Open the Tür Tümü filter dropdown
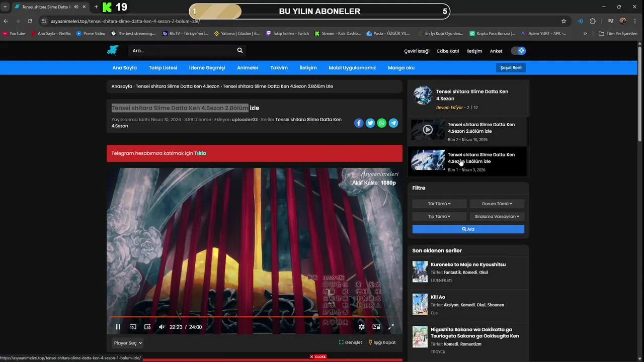Screen dimensions: 644x362 (x=439, y=204)
